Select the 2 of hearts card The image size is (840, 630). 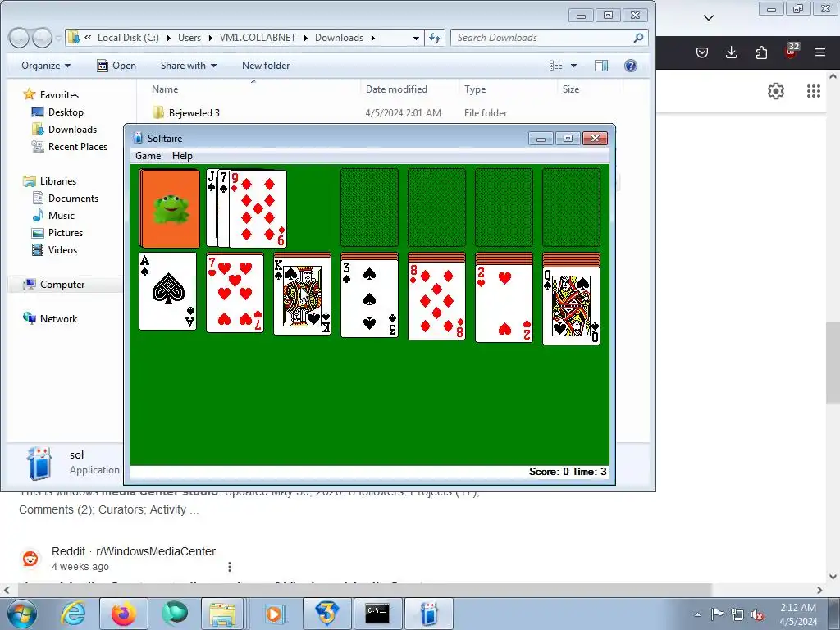(504, 304)
